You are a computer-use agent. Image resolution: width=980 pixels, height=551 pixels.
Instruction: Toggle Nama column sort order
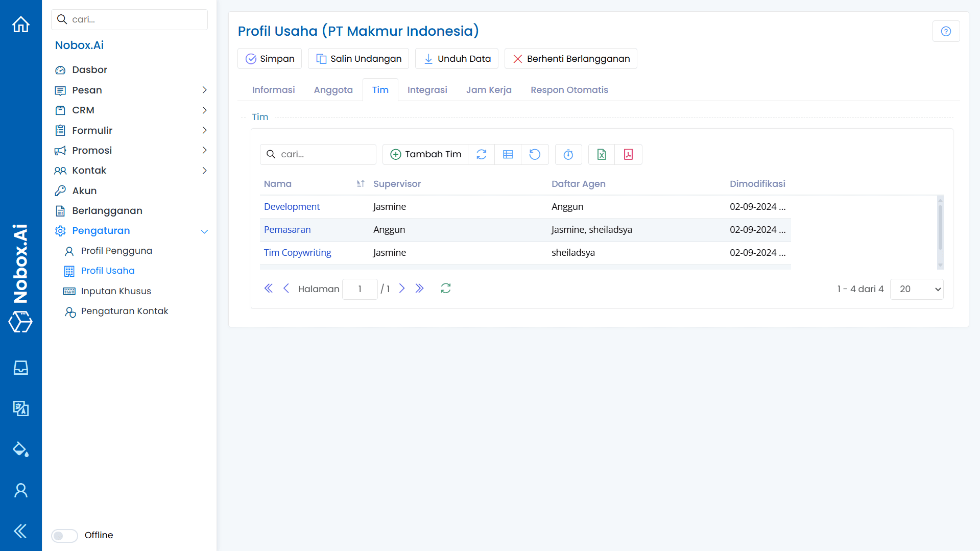tap(360, 183)
